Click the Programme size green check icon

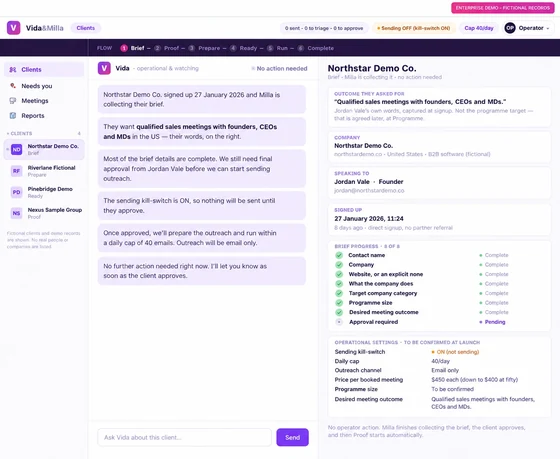pos(339,303)
